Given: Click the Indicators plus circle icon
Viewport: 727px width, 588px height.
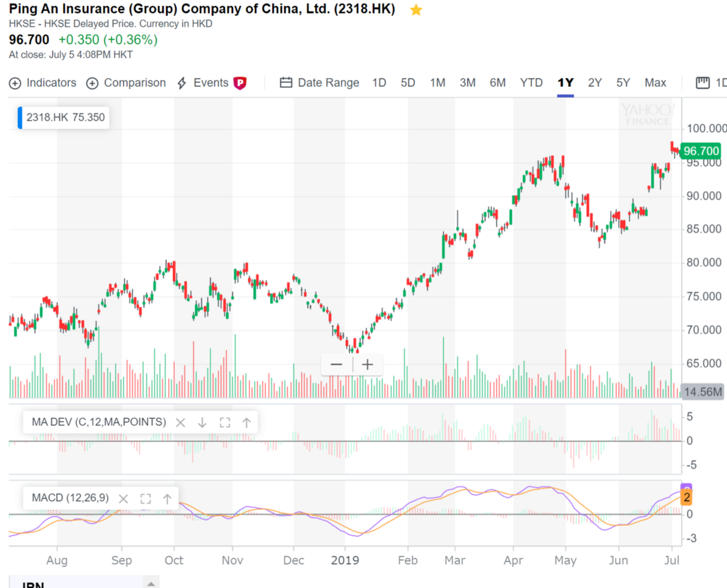Looking at the screenshot, I should 15,83.
